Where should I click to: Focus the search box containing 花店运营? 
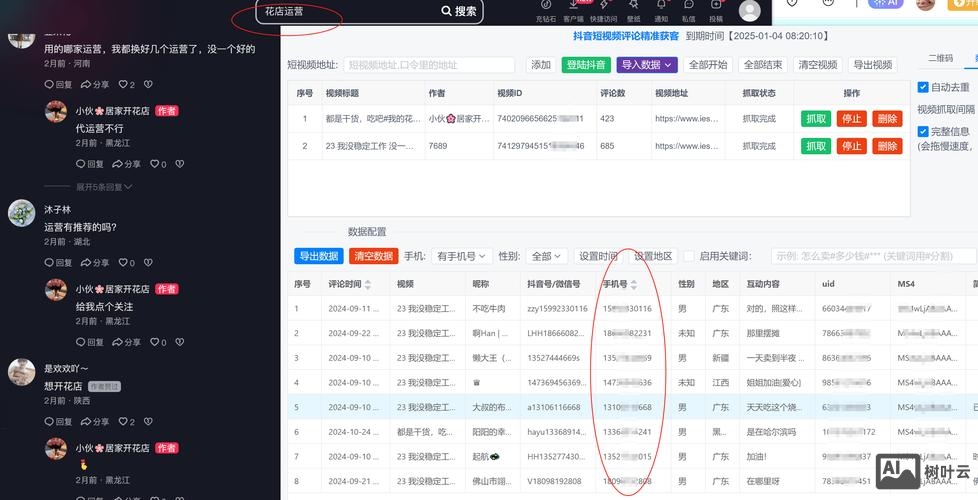(346, 11)
